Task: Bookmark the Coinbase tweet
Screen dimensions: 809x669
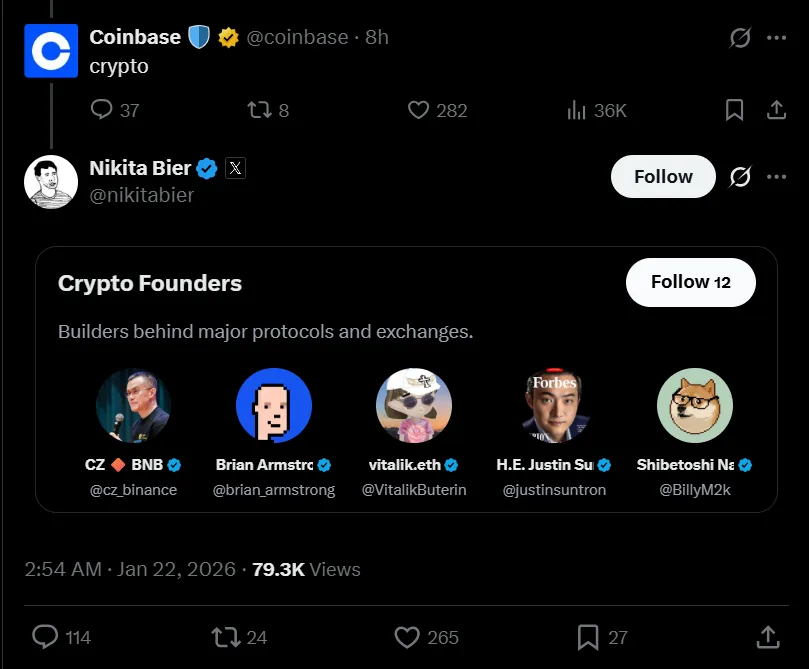Action: (x=734, y=110)
